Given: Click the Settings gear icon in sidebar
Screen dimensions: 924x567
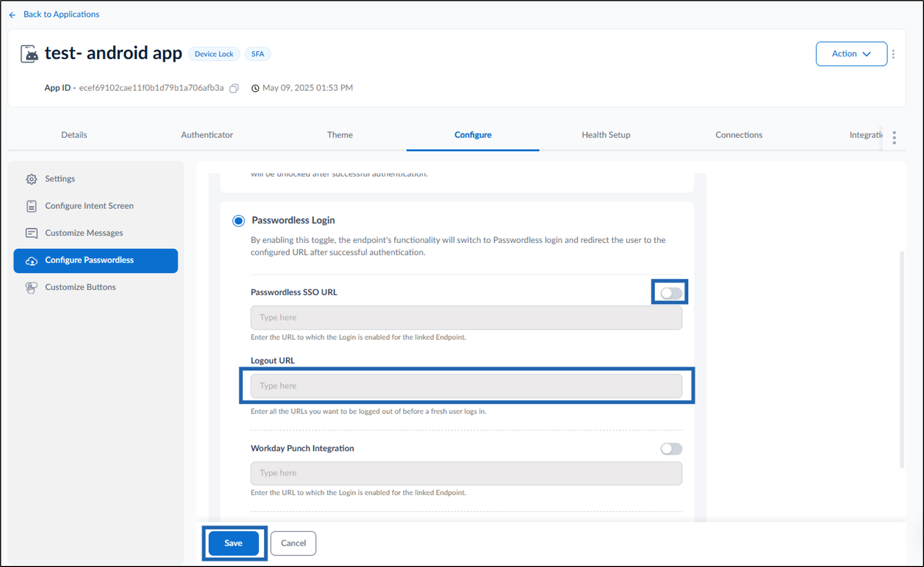Looking at the screenshot, I should (32, 179).
